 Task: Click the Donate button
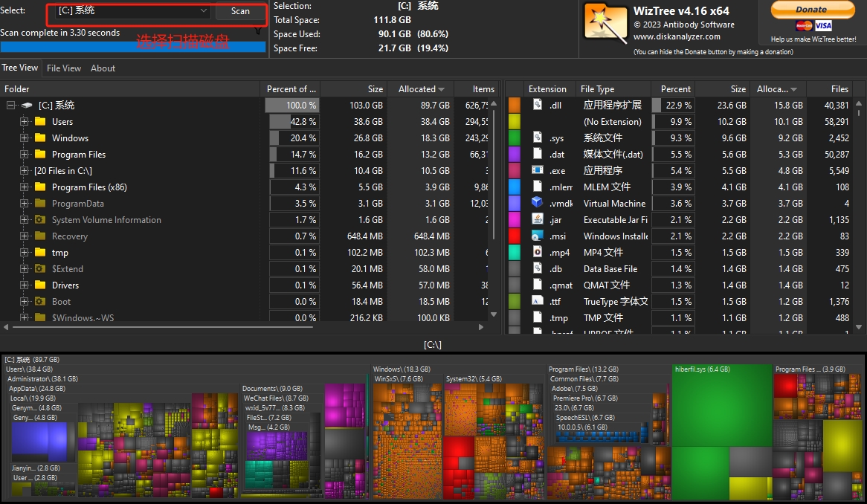tap(812, 10)
